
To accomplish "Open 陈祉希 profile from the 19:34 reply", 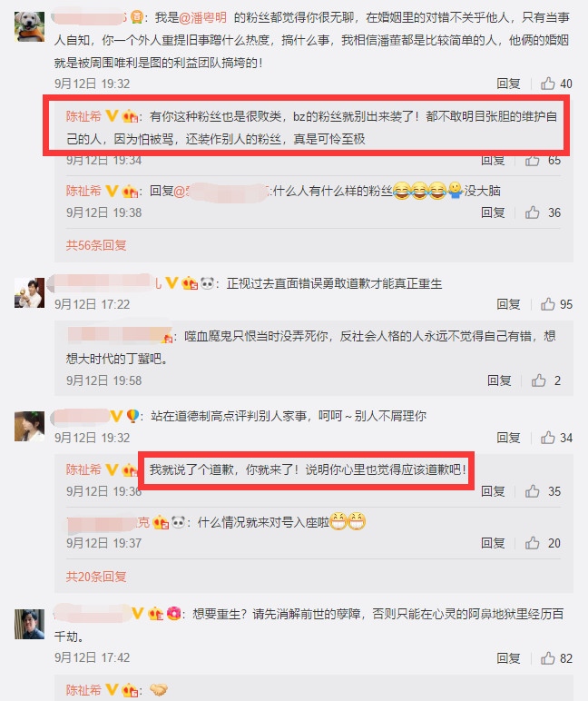I will 83,116.
